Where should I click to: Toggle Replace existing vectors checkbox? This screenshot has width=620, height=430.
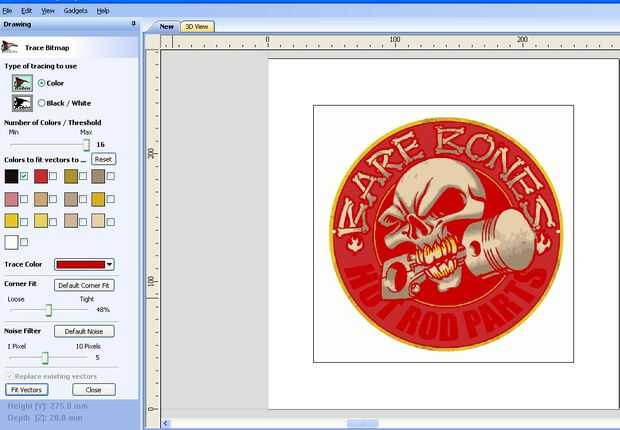[x=10, y=376]
